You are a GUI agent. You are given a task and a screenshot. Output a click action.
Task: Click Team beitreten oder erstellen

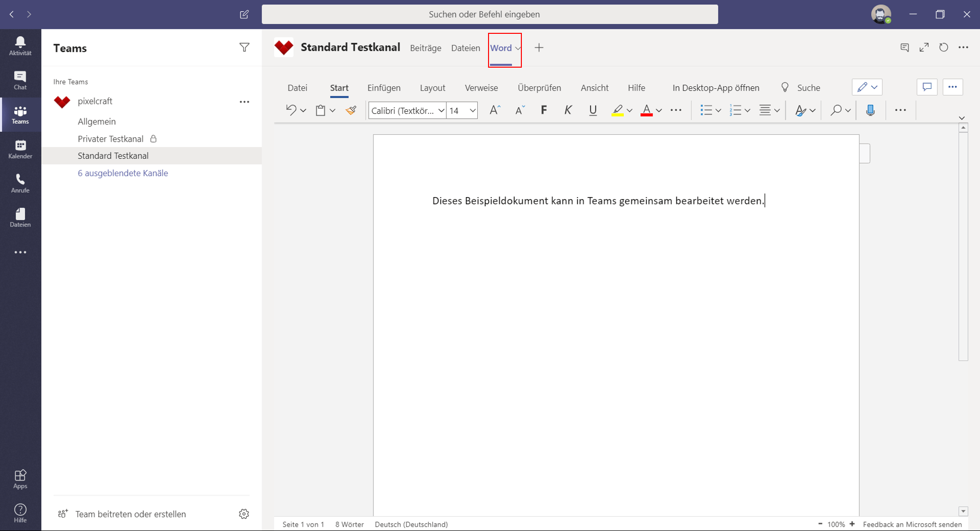click(x=131, y=514)
